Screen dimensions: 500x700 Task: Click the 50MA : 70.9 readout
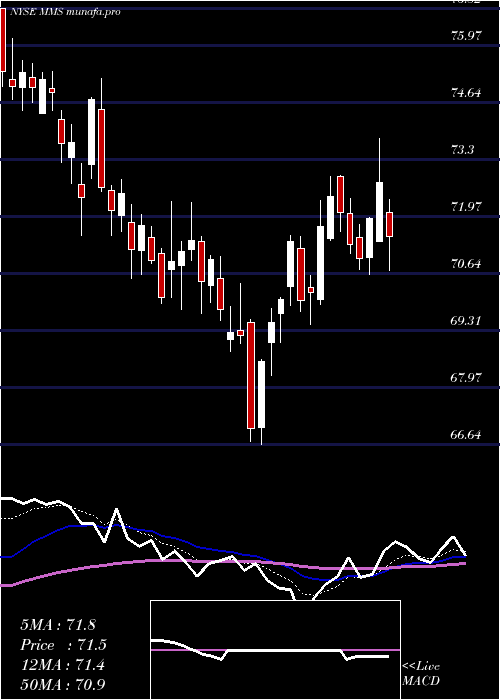pos(63,684)
